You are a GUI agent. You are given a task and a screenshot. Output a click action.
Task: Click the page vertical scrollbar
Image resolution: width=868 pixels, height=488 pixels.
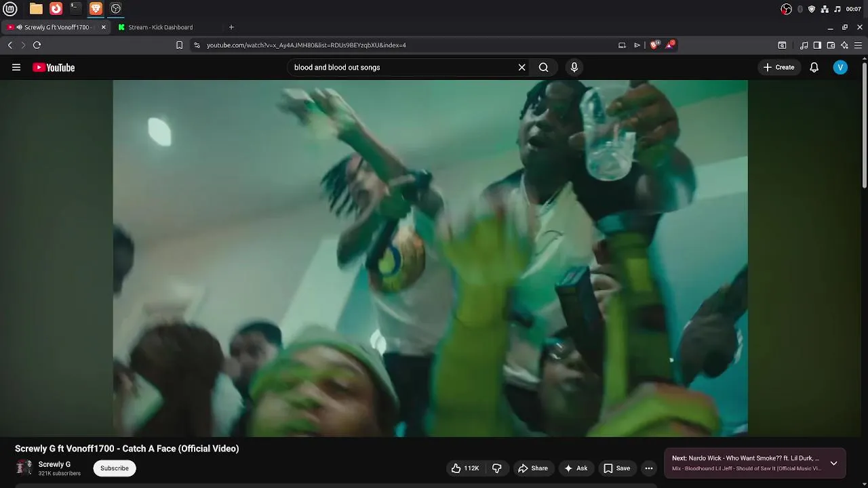[x=865, y=125]
